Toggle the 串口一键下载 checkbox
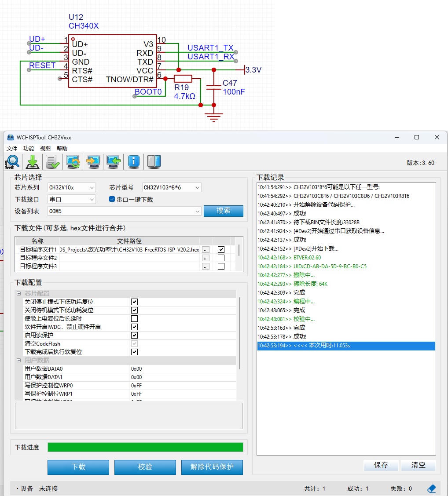The height and width of the screenshot is (496, 448). tap(112, 199)
